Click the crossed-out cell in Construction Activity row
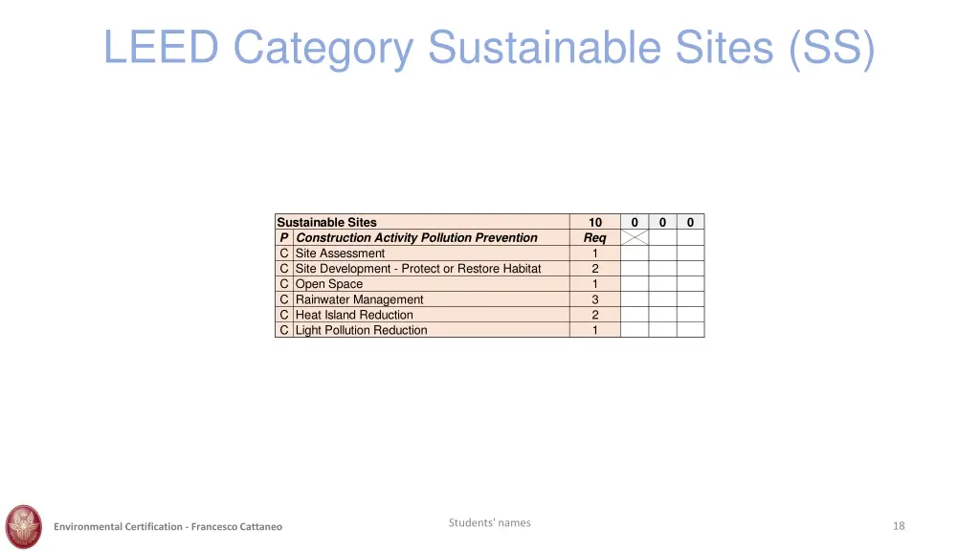The height and width of the screenshot is (551, 980). 634,238
